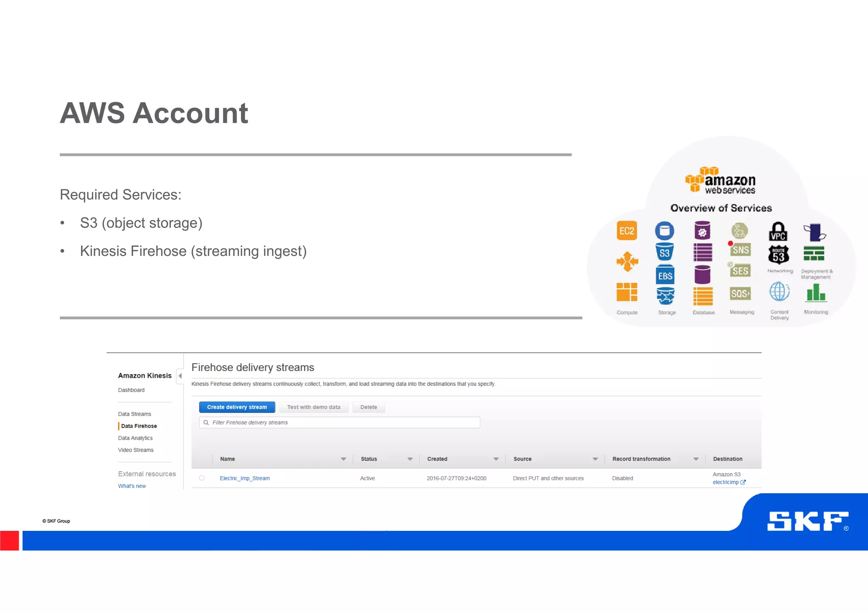Screen dimensions: 868x613
Task: Click the SES email icon
Action: tap(740, 270)
